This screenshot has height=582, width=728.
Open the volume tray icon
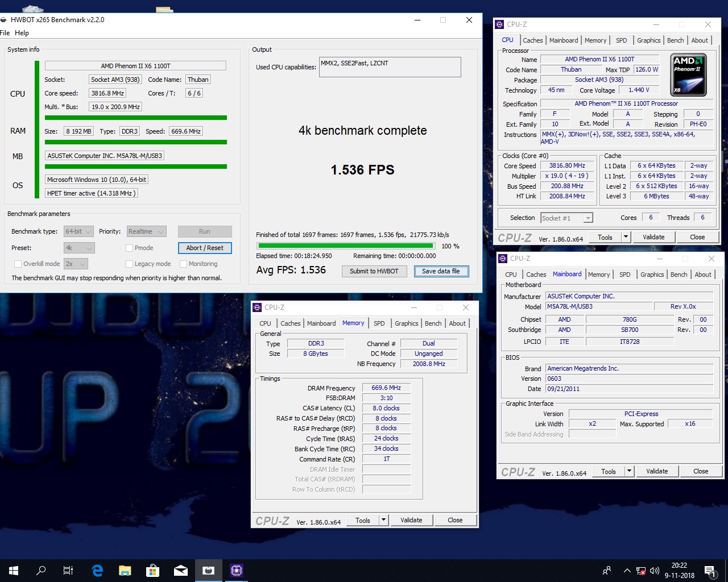pyautogui.click(x=655, y=571)
